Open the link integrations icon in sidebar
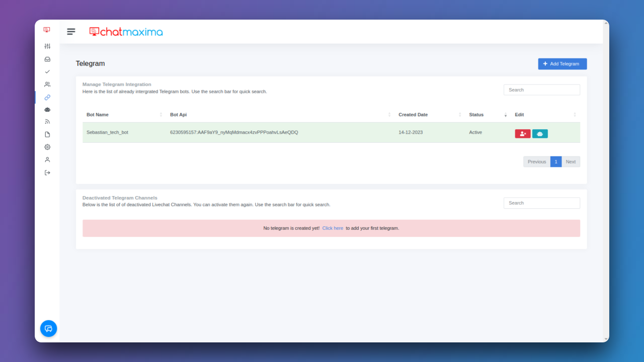The width and height of the screenshot is (644, 362). [x=47, y=97]
